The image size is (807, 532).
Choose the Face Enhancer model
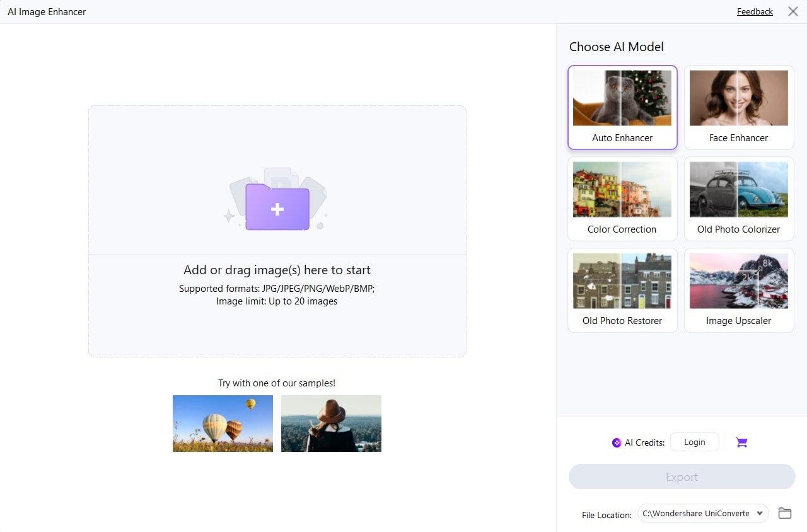coord(739,108)
